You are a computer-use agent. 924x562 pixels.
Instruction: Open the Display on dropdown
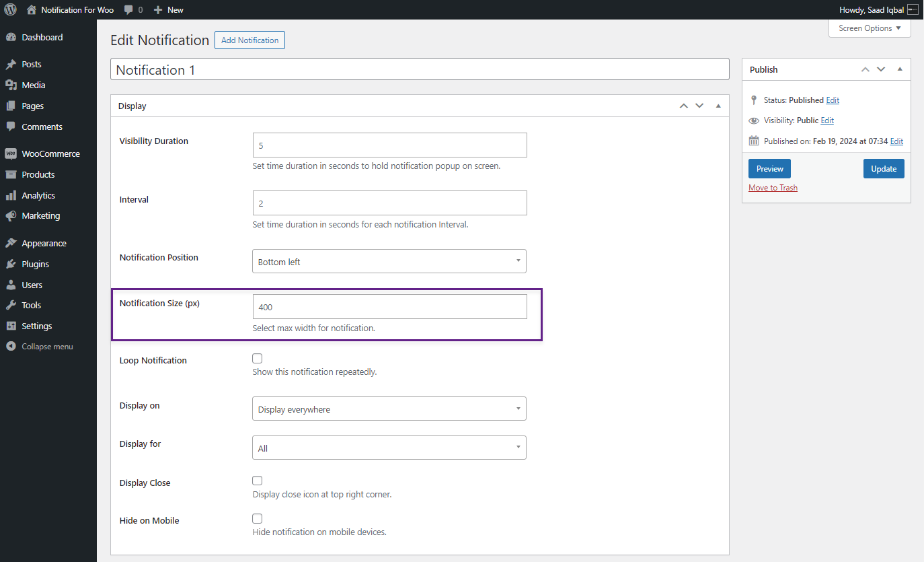(x=389, y=409)
